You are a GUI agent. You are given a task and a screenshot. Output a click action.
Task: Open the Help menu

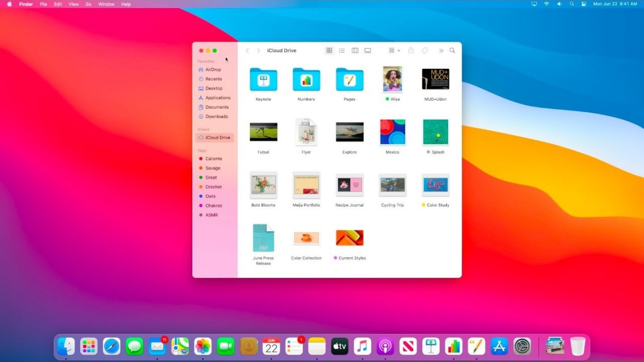126,4
